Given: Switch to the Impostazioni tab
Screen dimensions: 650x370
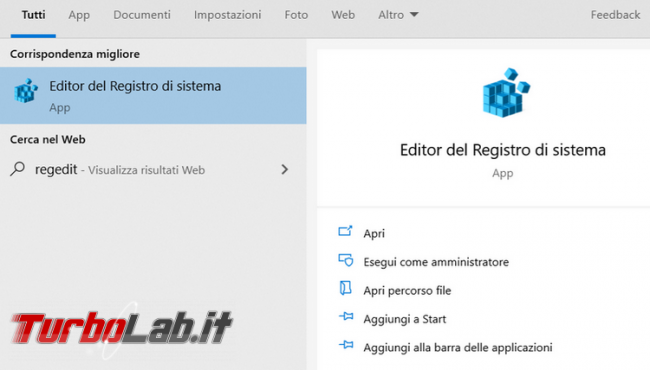Looking at the screenshot, I should (x=227, y=15).
